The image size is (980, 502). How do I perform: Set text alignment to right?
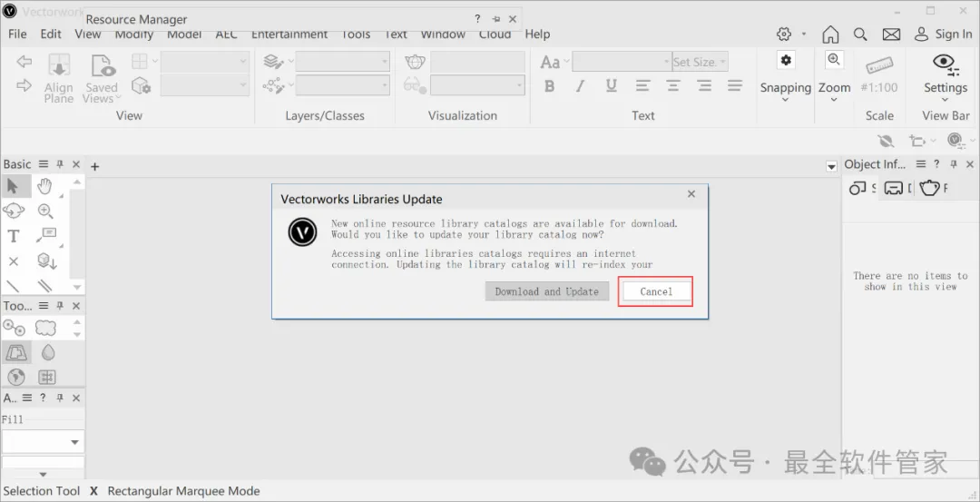point(704,85)
